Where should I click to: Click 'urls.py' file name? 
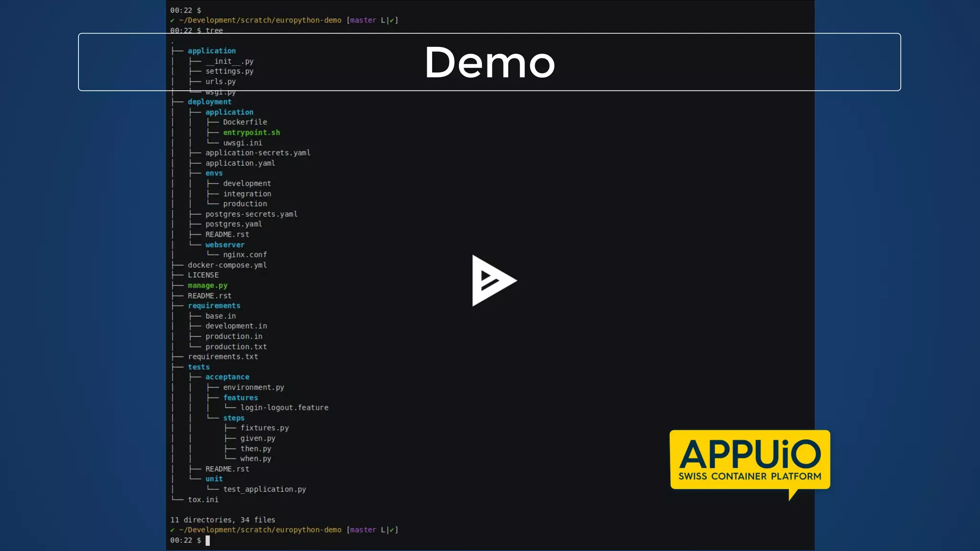point(221,81)
